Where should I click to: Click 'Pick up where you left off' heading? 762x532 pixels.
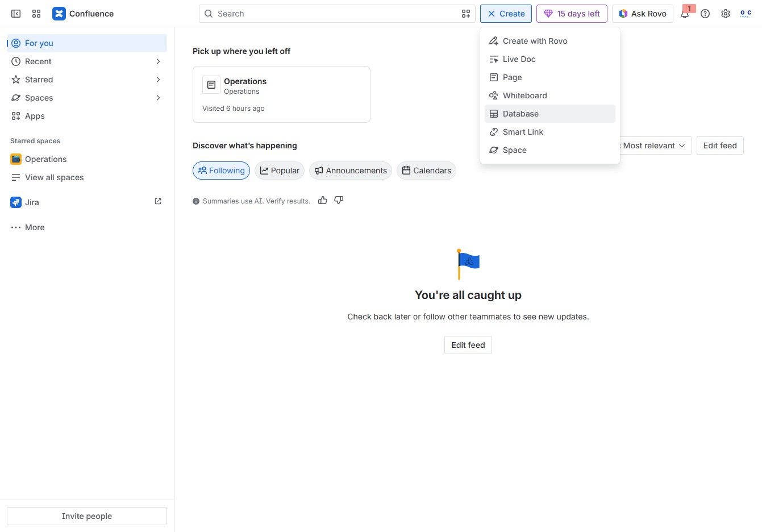pyautogui.click(x=241, y=51)
